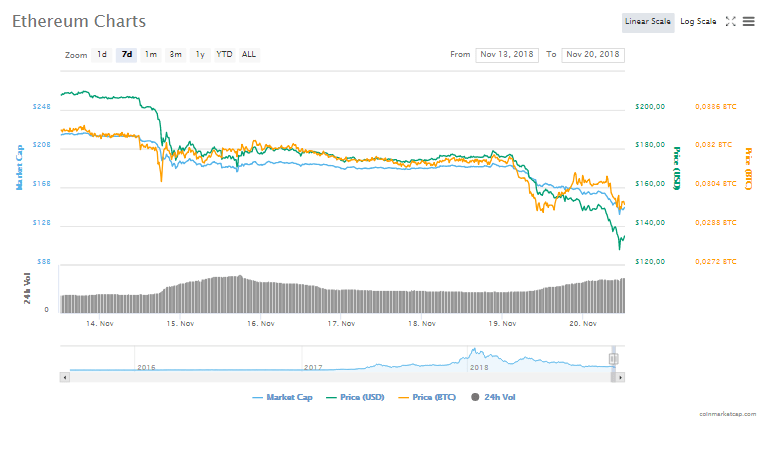Image resolution: width=768 pixels, height=453 pixels.
Task: Click the Ethereum Charts heading
Action: click(79, 22)
